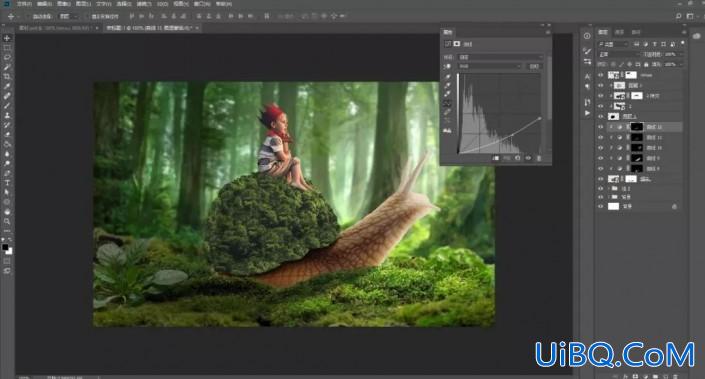Select the Path Selection tool
This screenshot has width=705, height=379.
[7, 192]
